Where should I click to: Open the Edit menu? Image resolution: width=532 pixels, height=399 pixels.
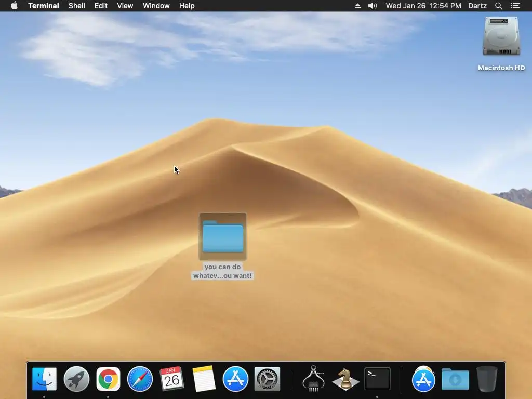pos(101,6)
